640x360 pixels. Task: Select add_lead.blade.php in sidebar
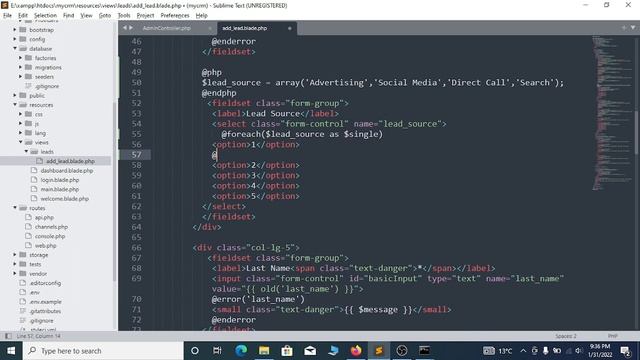[70, 161]
